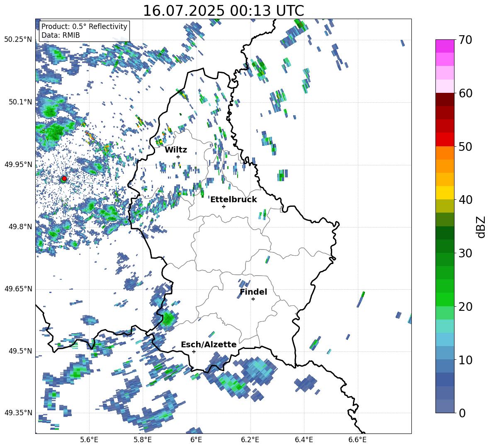Click the Wiltz station cross marker
This screenshot has height=448, width=491.
pos(178,157)
